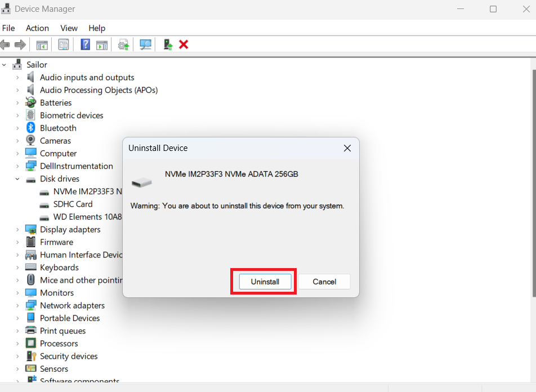Screen dimensions: 536x392
Task: Maximize the Device Manager window
Action: (493, 9)
